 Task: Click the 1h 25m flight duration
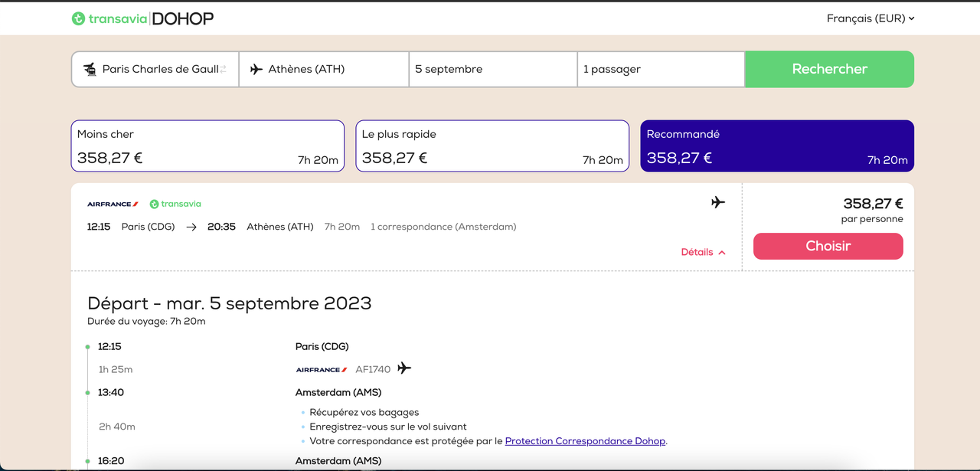coord(116,369)
